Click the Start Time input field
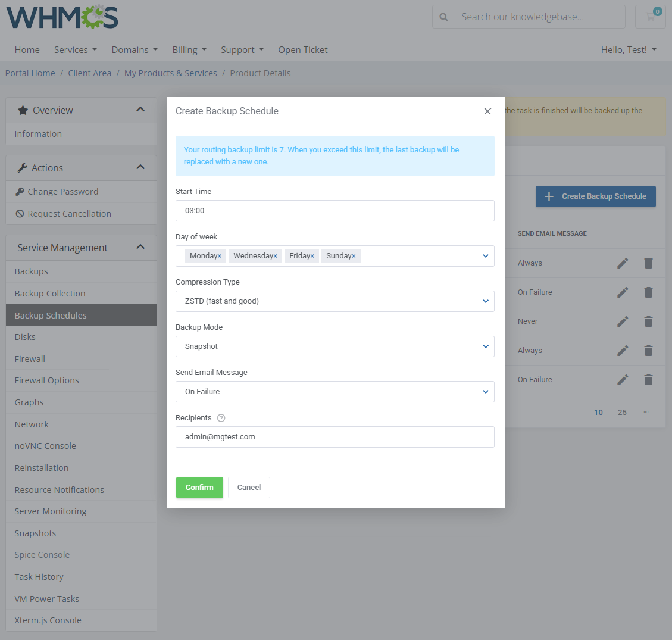 tap(335, 210)
